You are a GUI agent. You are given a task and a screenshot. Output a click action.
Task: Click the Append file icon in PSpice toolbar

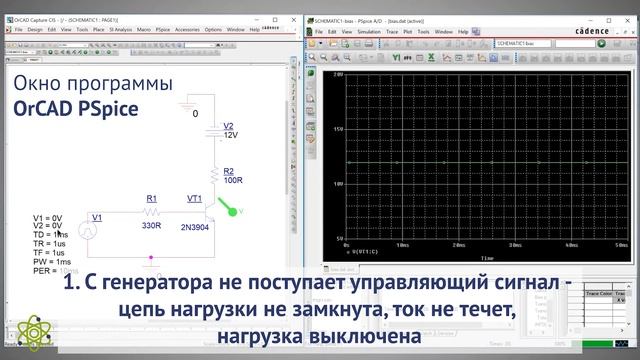point(345,44)
